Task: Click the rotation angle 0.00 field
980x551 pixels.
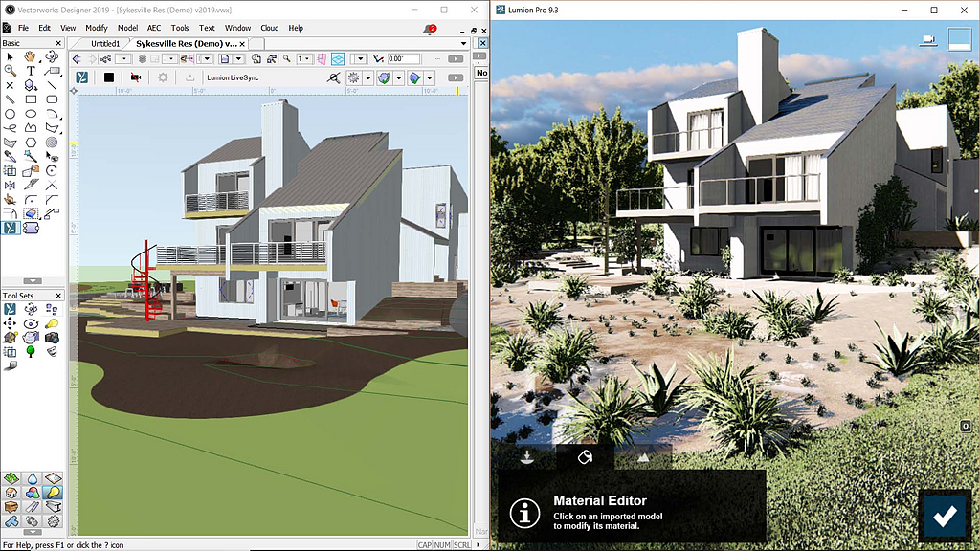Action: tap(404, 58)
